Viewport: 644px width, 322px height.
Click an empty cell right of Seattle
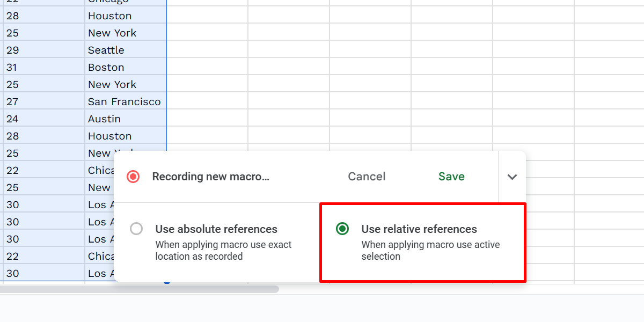coord(207,50)
